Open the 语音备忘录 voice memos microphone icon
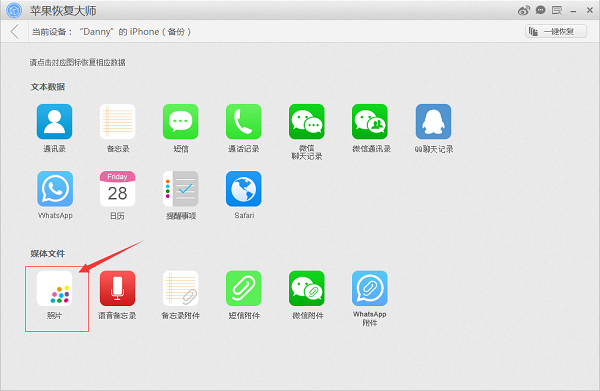Screen dimensions: 600x391 pyautogui.click(x=117, y=288)
